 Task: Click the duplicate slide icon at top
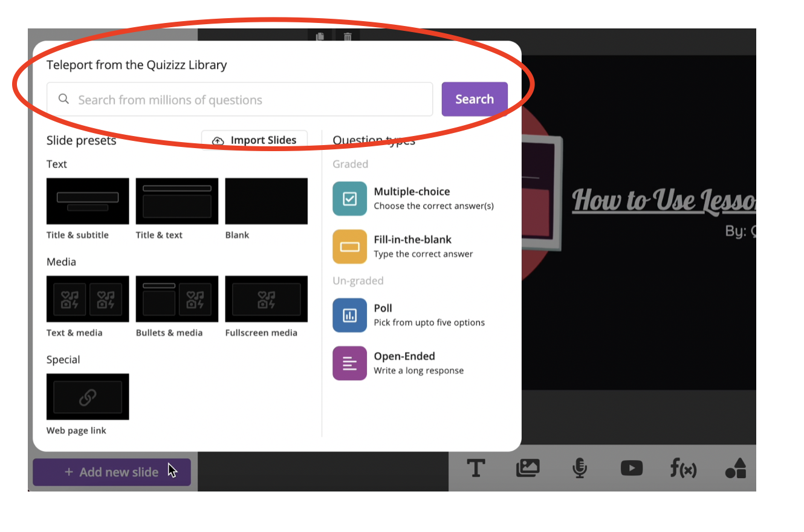pyautogui.click(x=320, y=36)
